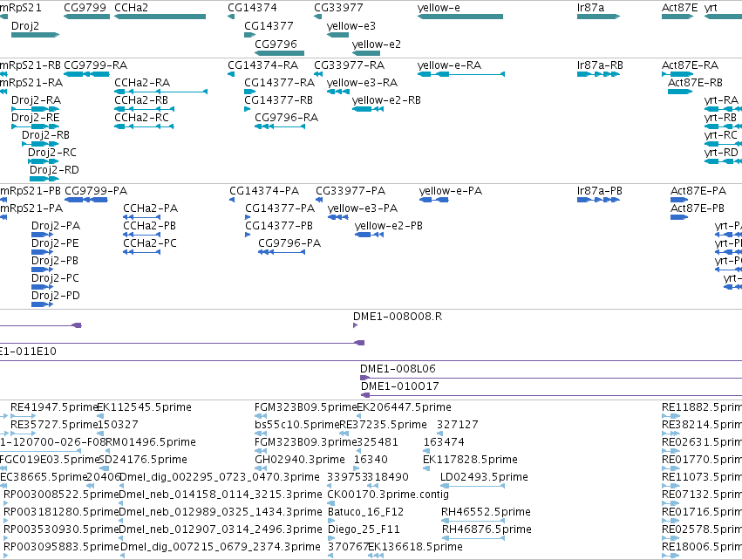Open protein Ir87a-PB

coord(600,191)
